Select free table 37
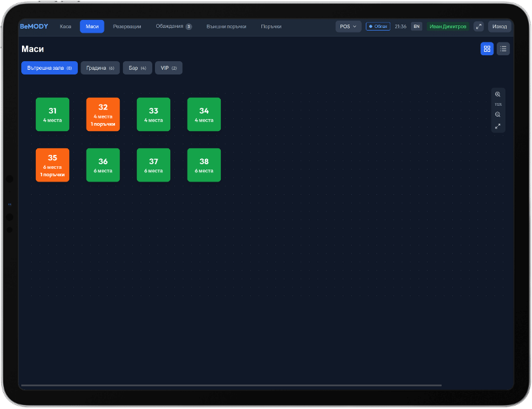 tap(154, 165)
